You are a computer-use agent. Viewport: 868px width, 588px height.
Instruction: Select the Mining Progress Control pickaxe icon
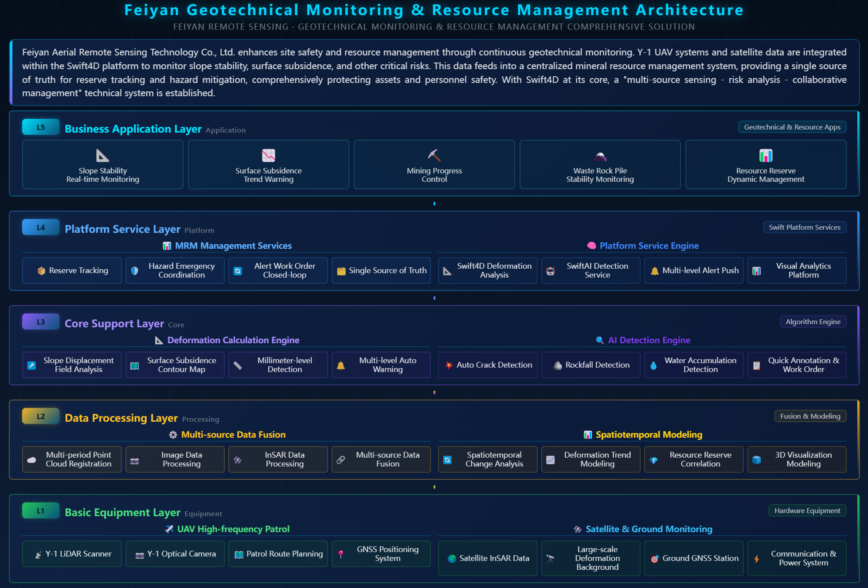click(x=434, y=156)
